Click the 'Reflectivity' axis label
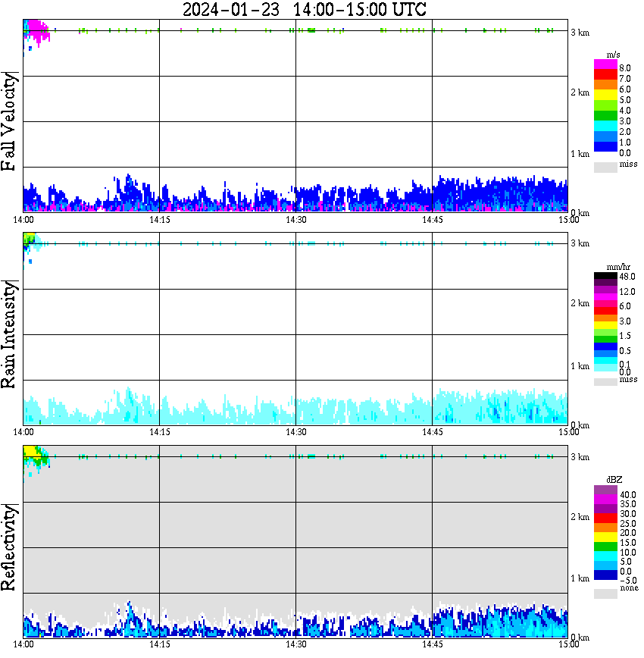644x658 pixels. click(x=8, y=547)
